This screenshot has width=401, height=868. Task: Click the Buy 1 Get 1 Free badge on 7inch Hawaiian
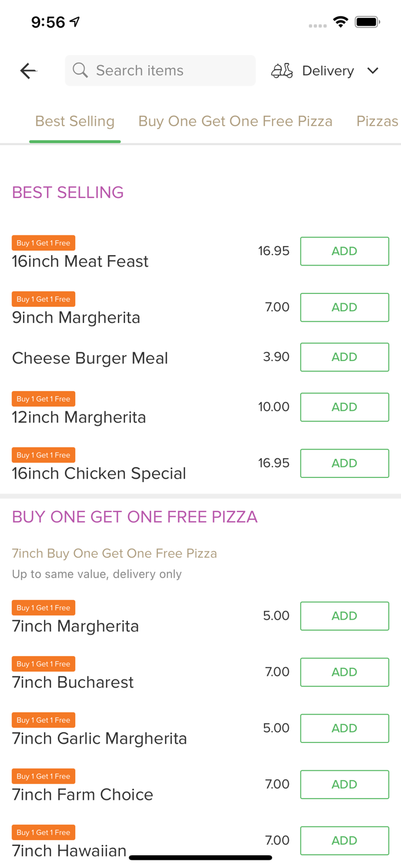tap(43, 832)
